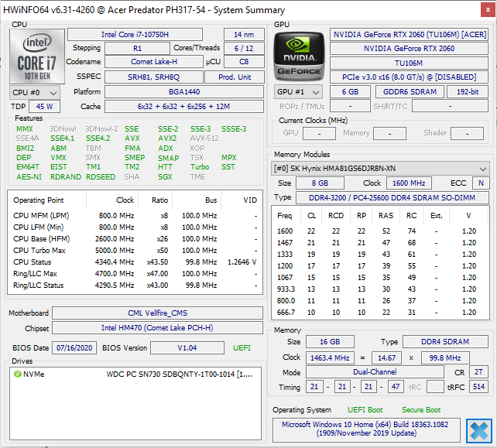The image size is (497, 448).
Task: Click the NVIDIA GeForce logo
Action: click(299, 56)
